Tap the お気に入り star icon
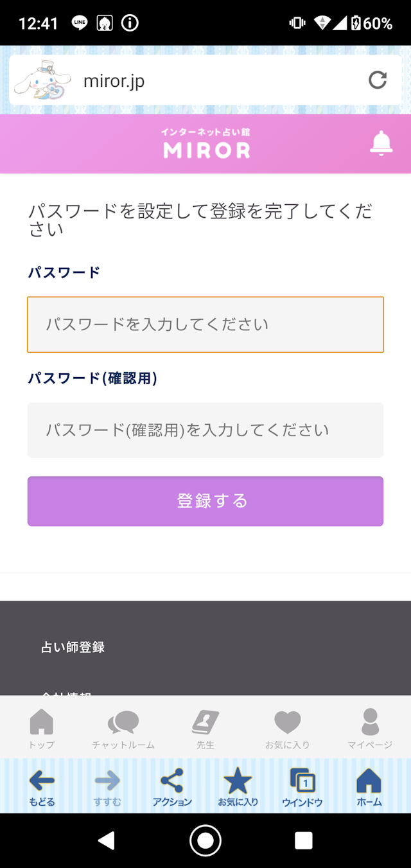 238,786
